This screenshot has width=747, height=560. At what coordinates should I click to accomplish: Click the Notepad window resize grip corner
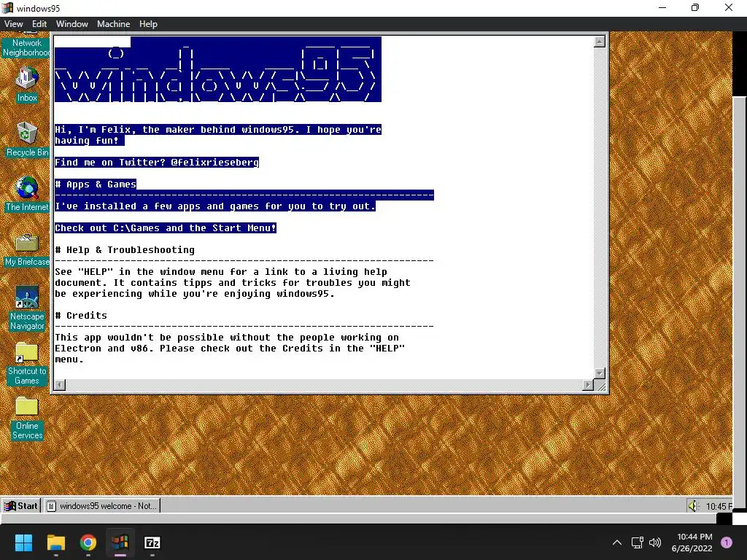601,386
